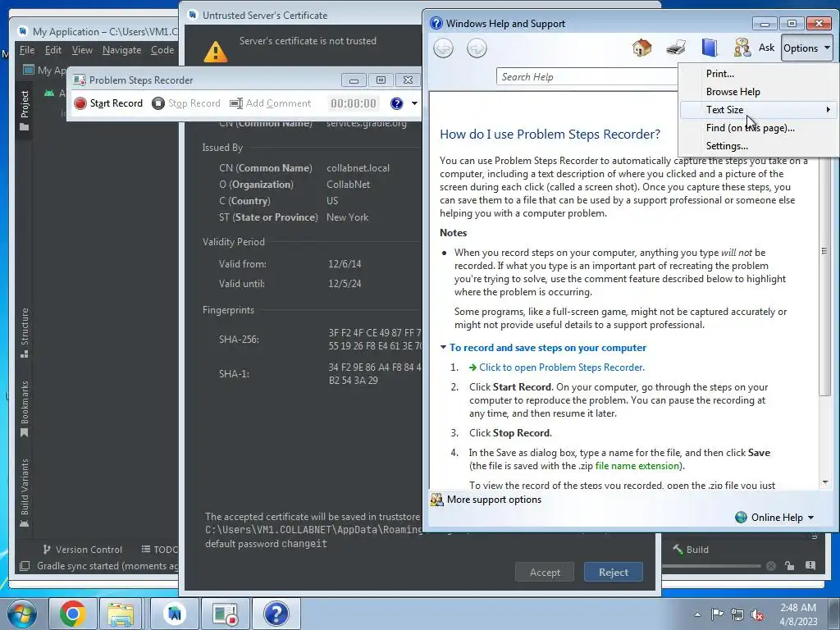Click the padlock icon in Android Studio status bar
840x630 pixels.
point(789,566)
